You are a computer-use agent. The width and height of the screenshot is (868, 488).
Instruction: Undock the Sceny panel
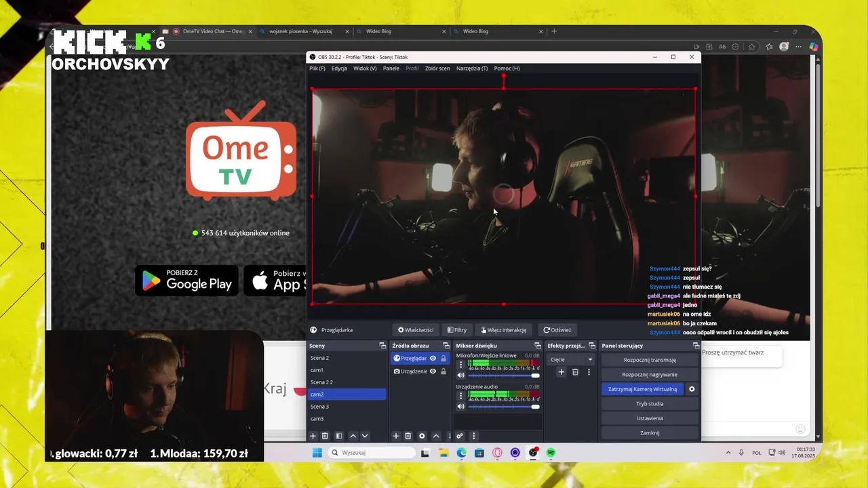tap(382, 346)
